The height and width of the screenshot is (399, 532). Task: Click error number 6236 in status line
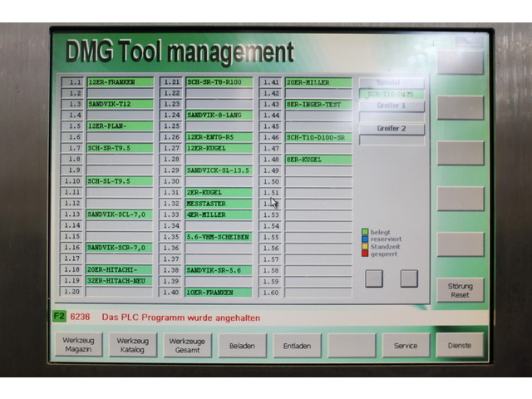(x=80, y=317)
